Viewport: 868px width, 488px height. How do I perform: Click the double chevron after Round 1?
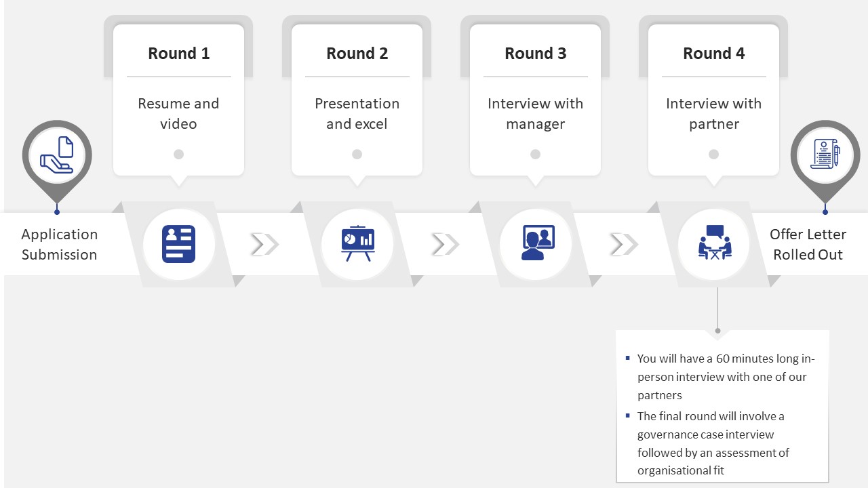[x=264, y=244]
